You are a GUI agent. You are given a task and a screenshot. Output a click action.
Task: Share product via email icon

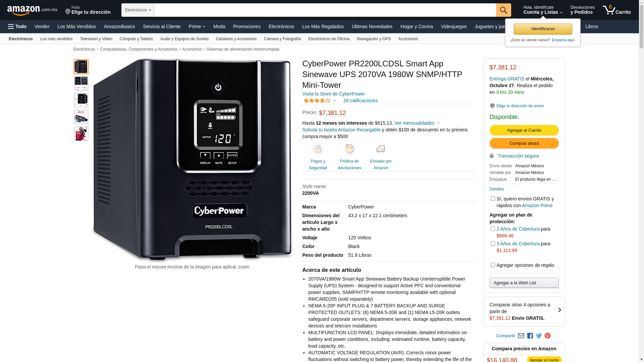pos(521,336)
